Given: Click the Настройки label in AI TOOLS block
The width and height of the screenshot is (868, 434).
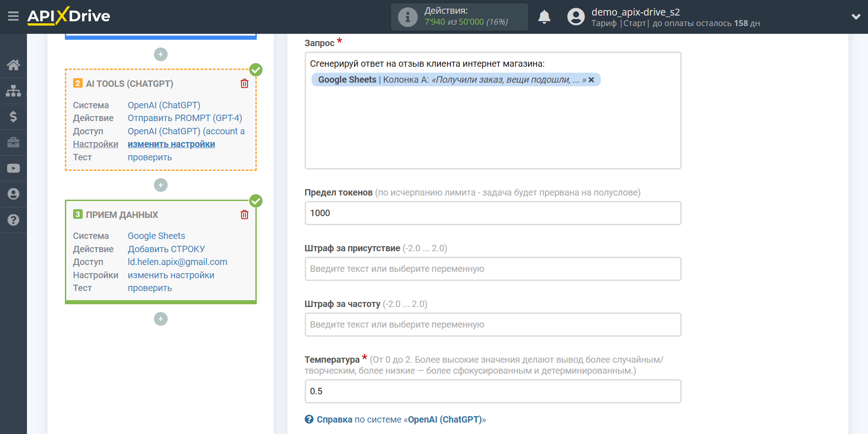Looking at the screenshot, I should (95, 144).
